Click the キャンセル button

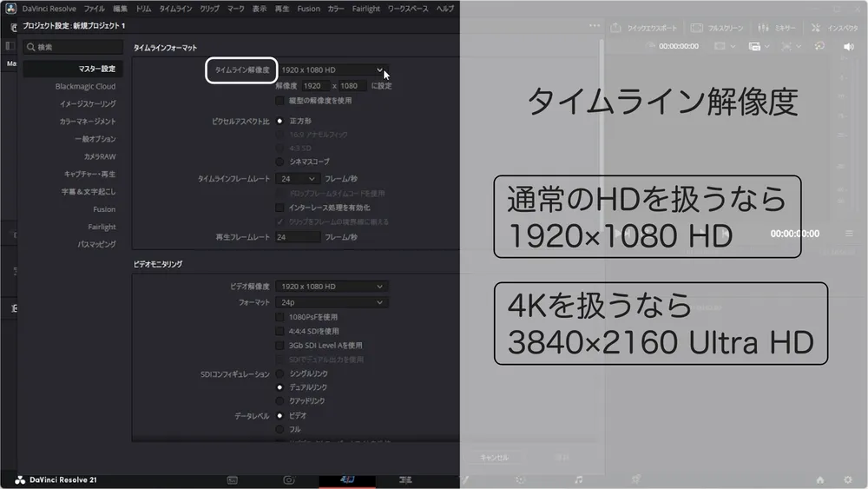tap(495, 458)
